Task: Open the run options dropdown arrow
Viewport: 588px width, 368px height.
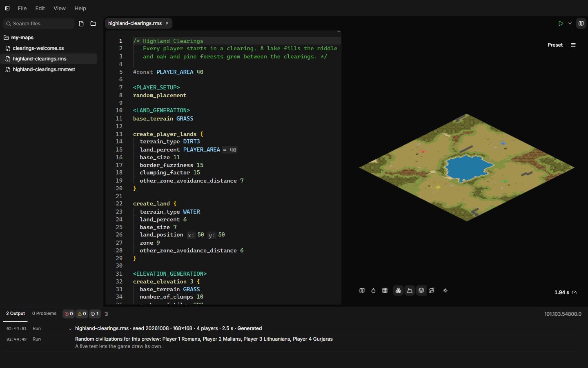Action: point(570,24)
